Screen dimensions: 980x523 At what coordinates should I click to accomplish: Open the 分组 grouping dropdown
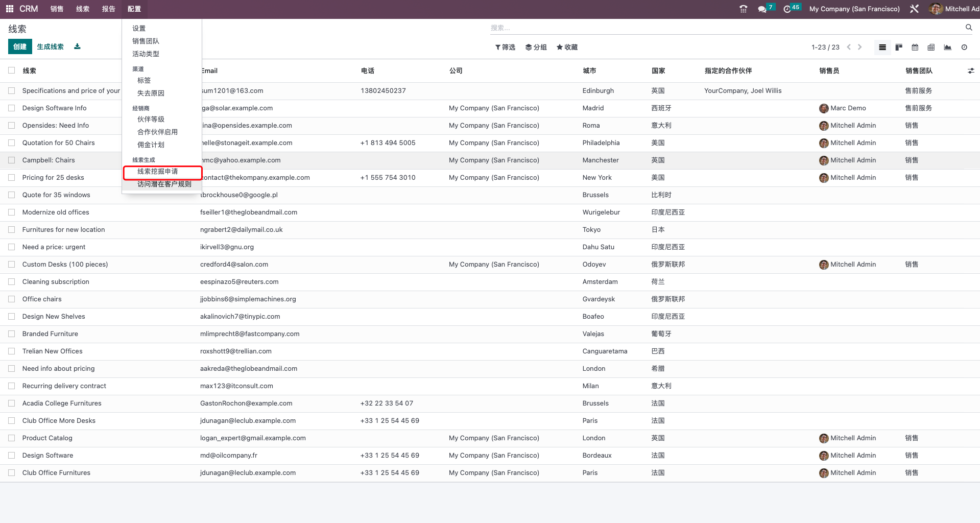(x=536, y=47)
